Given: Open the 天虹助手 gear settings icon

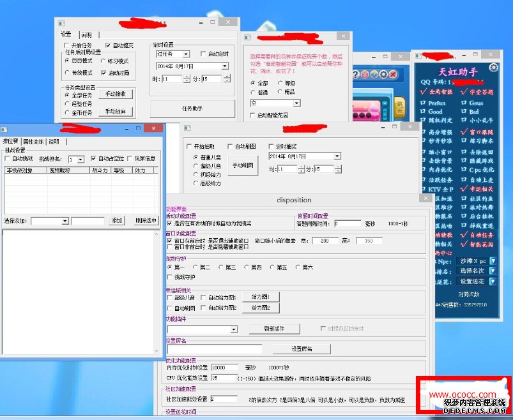Looking at the screenshot, I should tap(493, 68).
